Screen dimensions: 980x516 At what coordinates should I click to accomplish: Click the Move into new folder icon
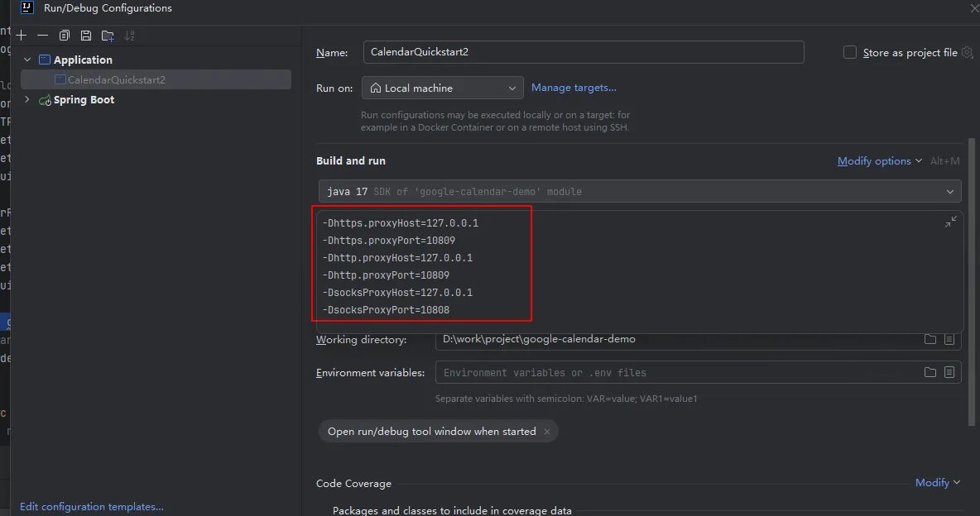coord(108,36)
